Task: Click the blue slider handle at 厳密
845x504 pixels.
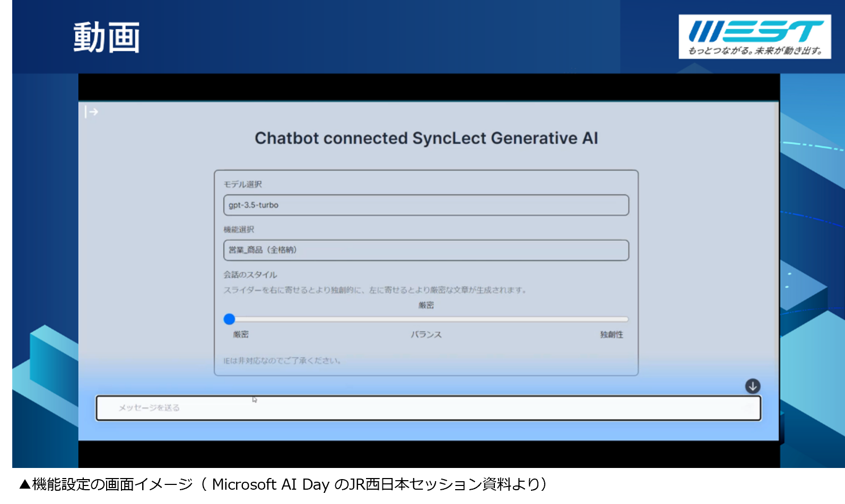Action: (x=229, y=319)
